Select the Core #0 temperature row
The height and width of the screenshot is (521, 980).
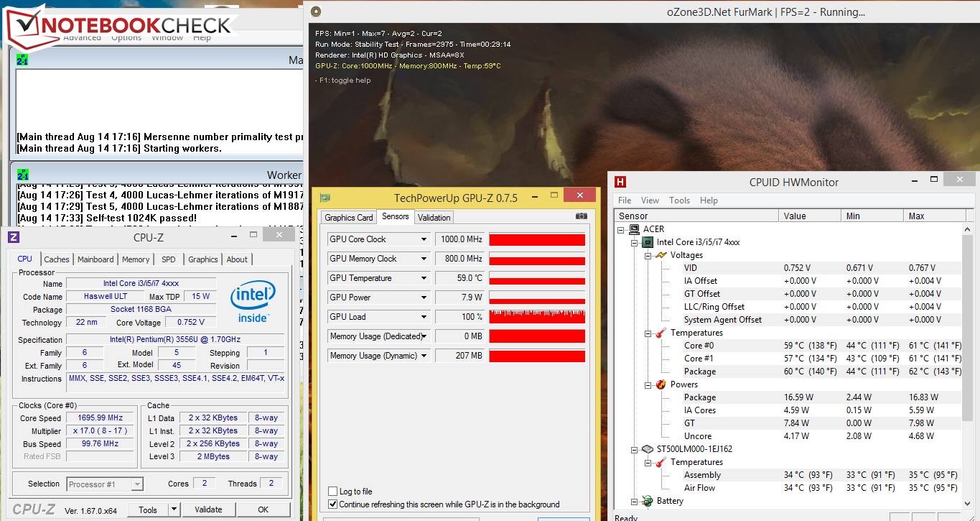click(x=788, y=346)
